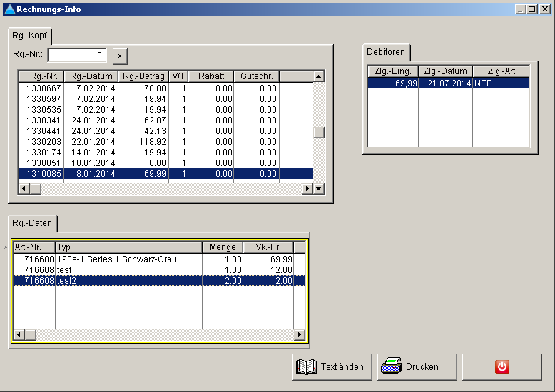Click the date 10.01.2014 cell
The height and width of the screenshot is (392, 555).
tap(91, 163)
